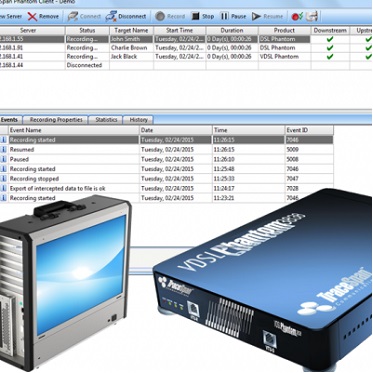Click Downstream checkmark for John Smith row
Screen dimensions: 373x373
click(330, 39)
